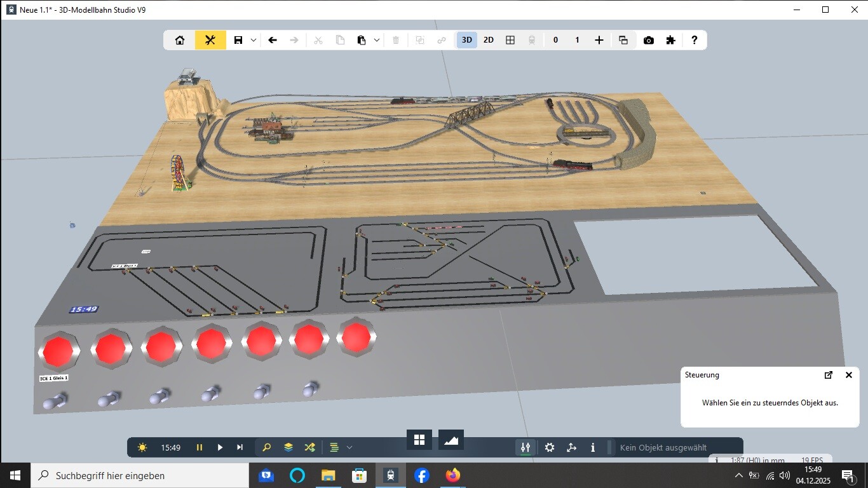Open the landscape terrain editor icon

pyautogui.click(x=451, y=440)
